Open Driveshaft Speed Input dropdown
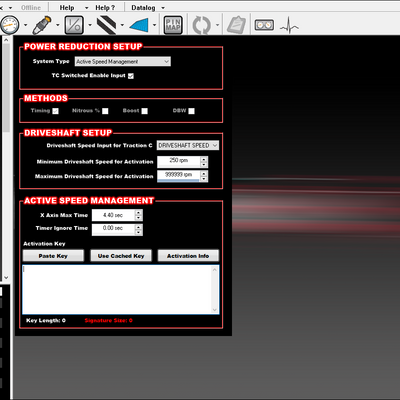The image size is (400, 400). point(188,145)
